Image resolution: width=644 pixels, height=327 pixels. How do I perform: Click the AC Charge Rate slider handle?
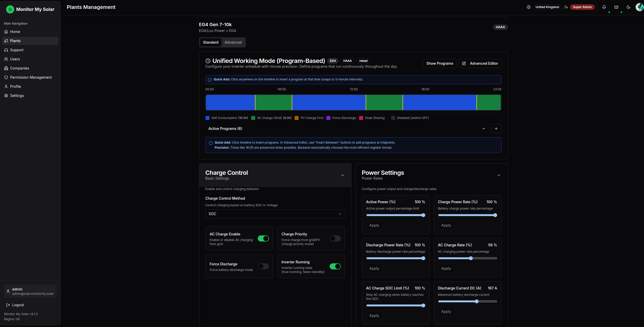pyautogui.click(x=471, y=258)
